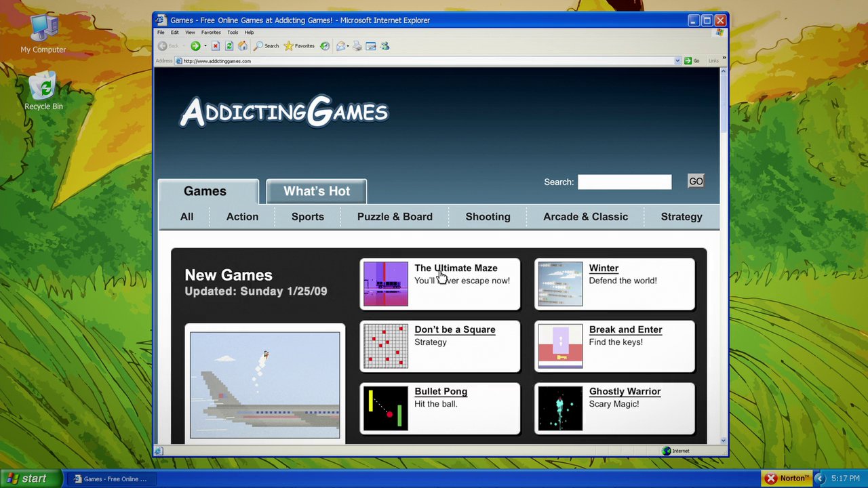Expand the Mail button dropdown arrow
The image size is (868, 488).
tap(348, 46)
